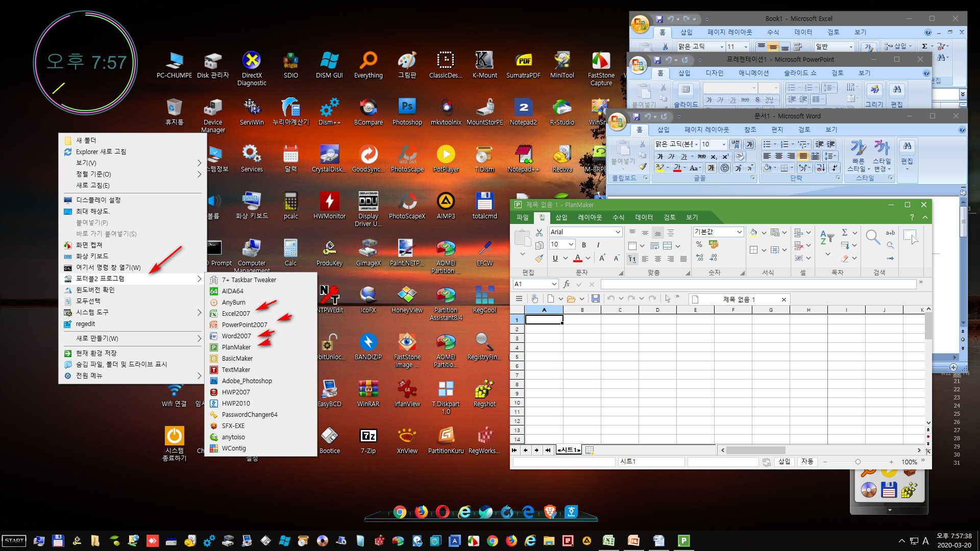The height and width of the screenshot is (551, 980).
Task: Toggle Italic in PlanMaker ribbon
Action: 598,245
